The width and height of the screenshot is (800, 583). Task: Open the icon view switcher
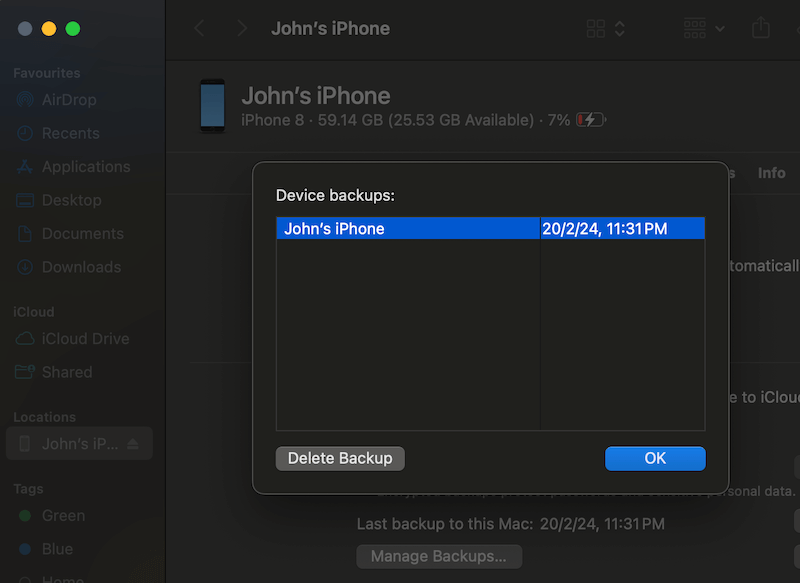click(606, 28)
